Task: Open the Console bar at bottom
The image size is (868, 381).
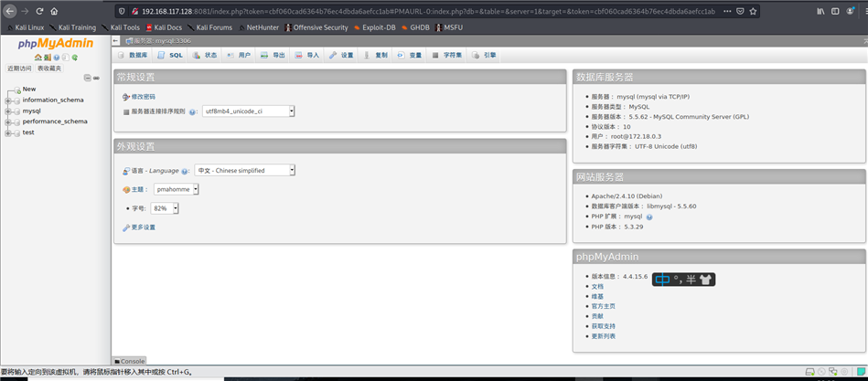Action: 130,361
